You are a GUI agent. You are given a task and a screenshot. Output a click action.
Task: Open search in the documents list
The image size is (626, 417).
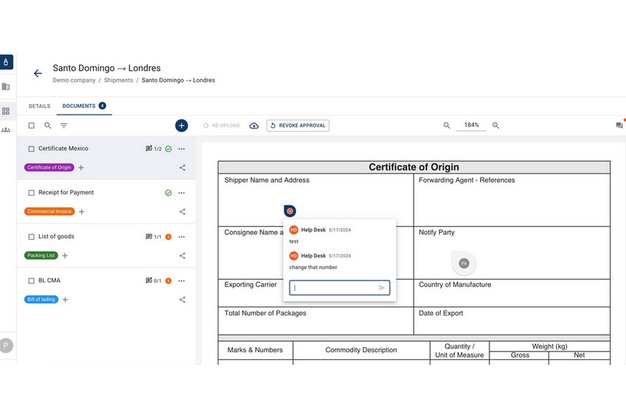coord(47,126)
